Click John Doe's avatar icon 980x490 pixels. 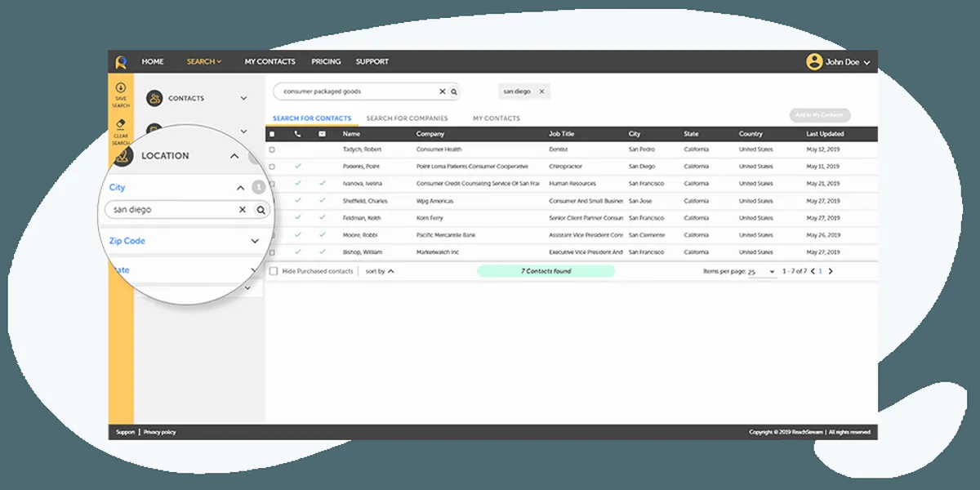(x=814, y=61)
